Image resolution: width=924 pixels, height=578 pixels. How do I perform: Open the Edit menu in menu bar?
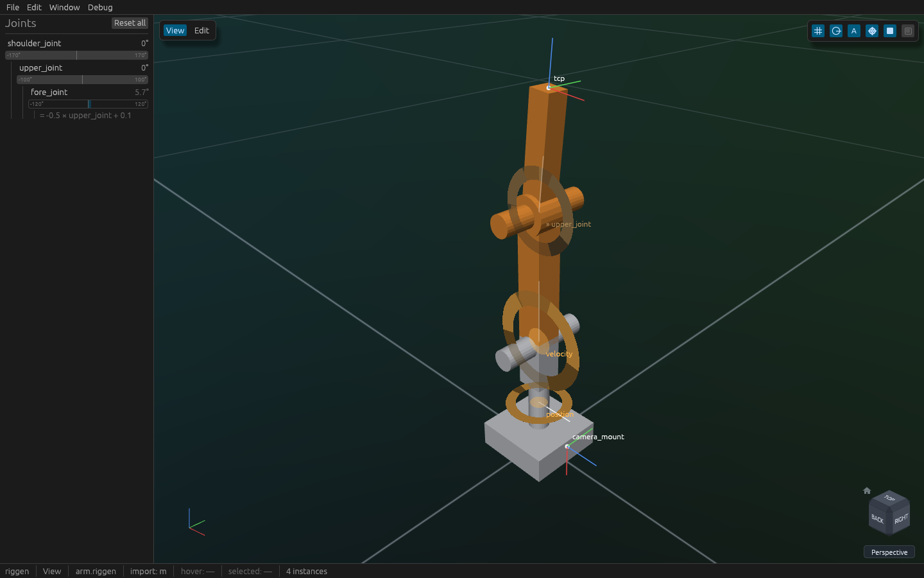tap(34, 7)
